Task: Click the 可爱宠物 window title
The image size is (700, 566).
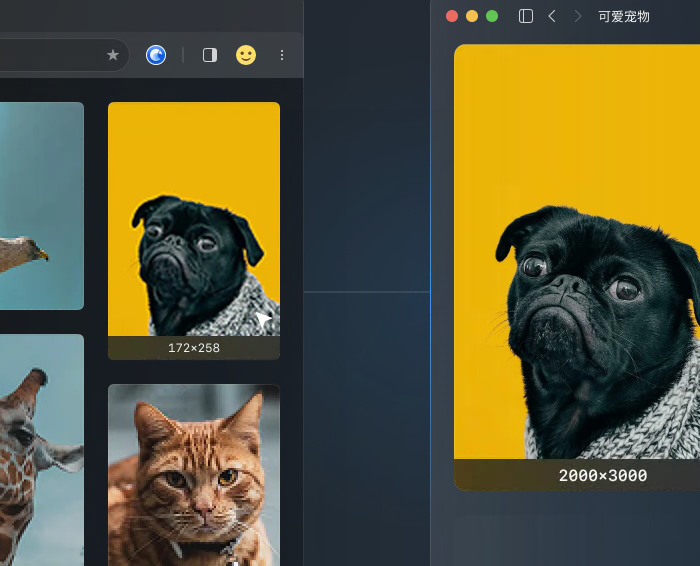Action: click(x=624, y=17)
